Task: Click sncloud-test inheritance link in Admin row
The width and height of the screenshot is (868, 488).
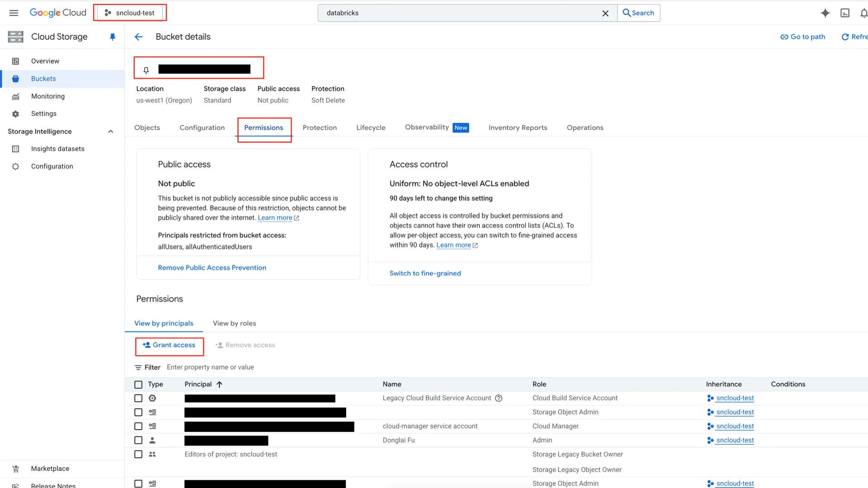Action: 735,440
